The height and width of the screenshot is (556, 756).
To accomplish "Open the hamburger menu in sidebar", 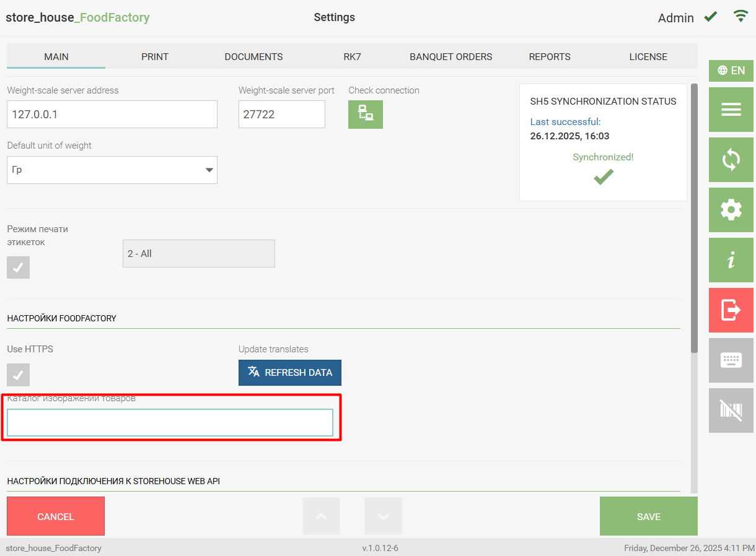I will tap(731, 110).
